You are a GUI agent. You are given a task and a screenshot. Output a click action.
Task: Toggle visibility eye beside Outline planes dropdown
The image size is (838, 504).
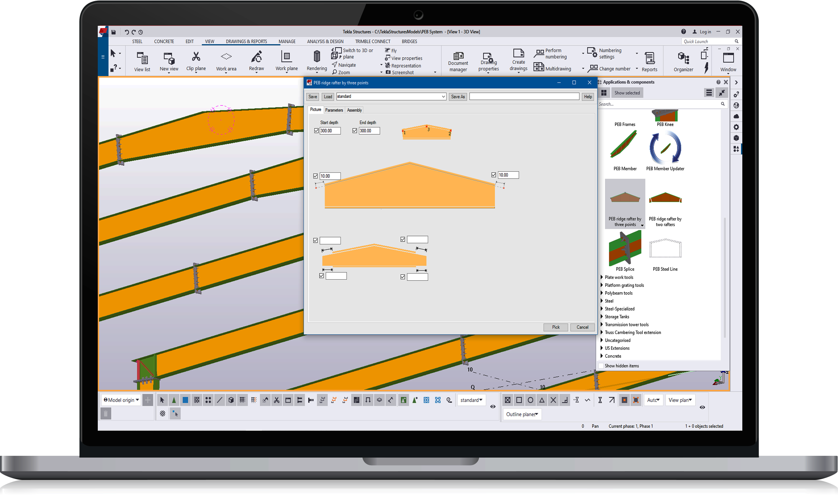point(493,407)
